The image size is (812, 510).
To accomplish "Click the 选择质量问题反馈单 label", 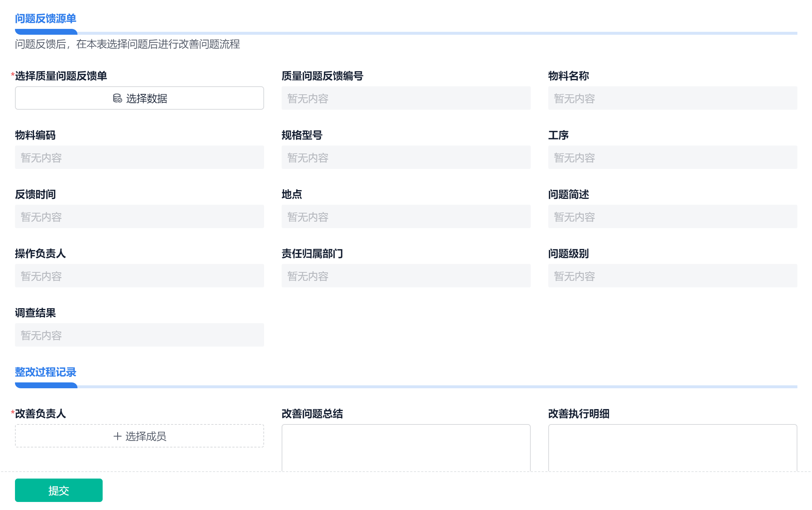I will pyautogui.click(x=61, y=76).
